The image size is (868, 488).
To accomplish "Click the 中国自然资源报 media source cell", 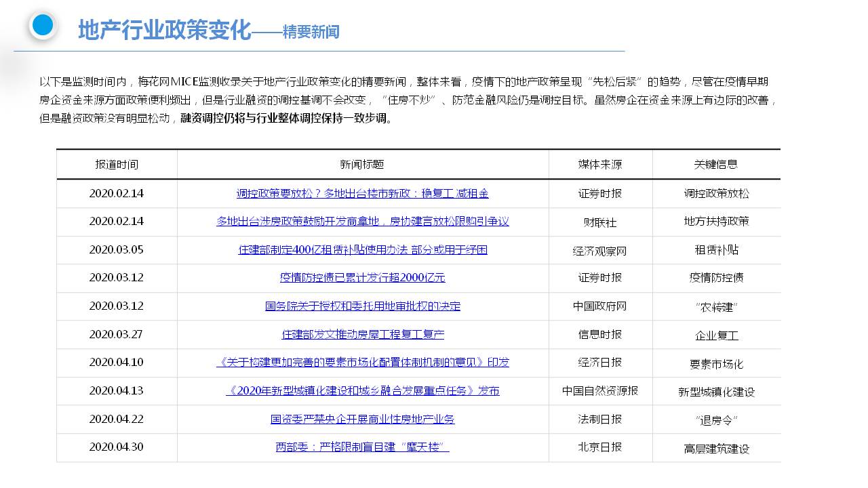I will pos(599,390).
